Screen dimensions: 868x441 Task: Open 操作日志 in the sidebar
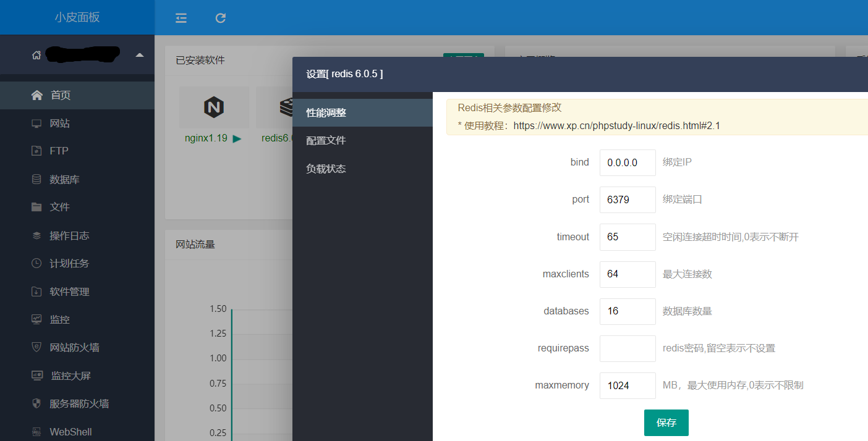[x=77, y=235]
